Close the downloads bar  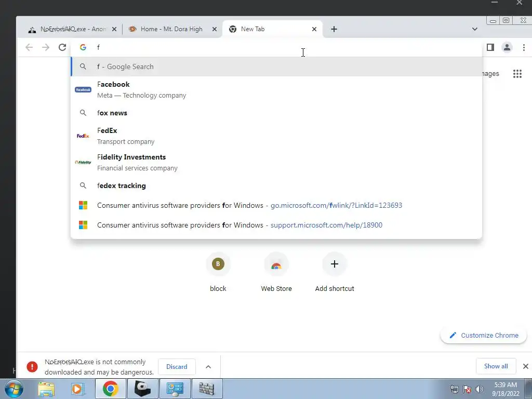click(x=526, y=366)
